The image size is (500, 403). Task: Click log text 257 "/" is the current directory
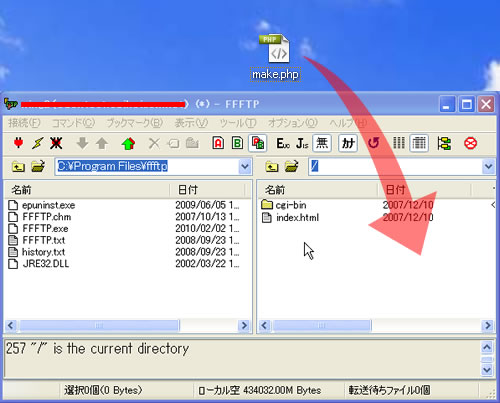(97, 349)
